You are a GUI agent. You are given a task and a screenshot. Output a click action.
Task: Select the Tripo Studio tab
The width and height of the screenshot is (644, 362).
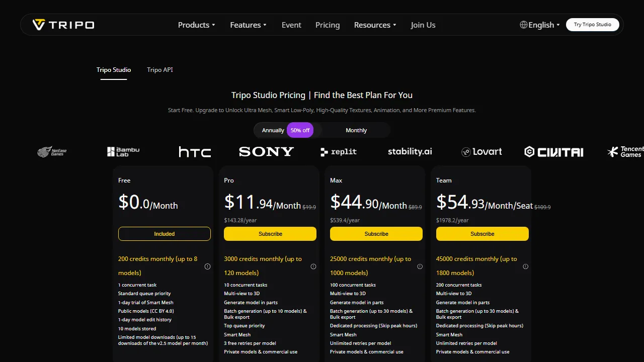click(x=114, y=70)
